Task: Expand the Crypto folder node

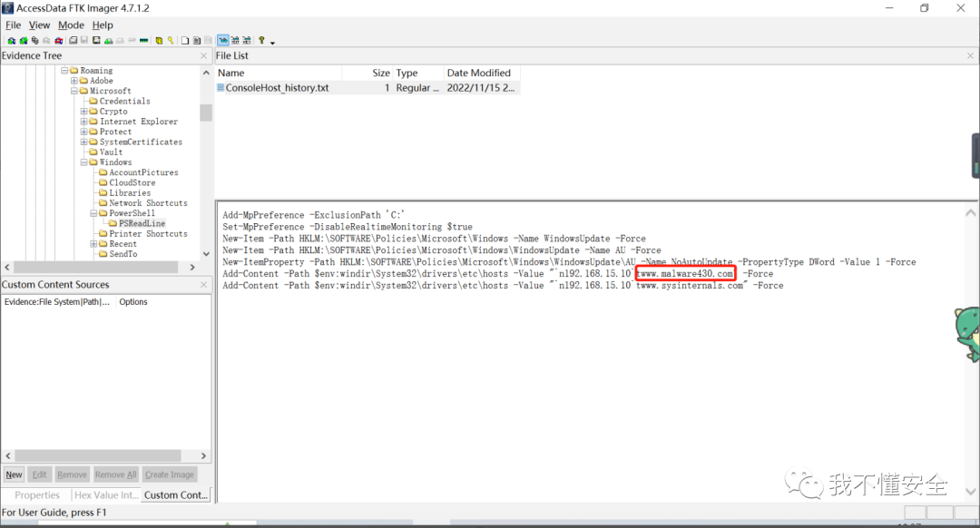Action: (83, 112)
